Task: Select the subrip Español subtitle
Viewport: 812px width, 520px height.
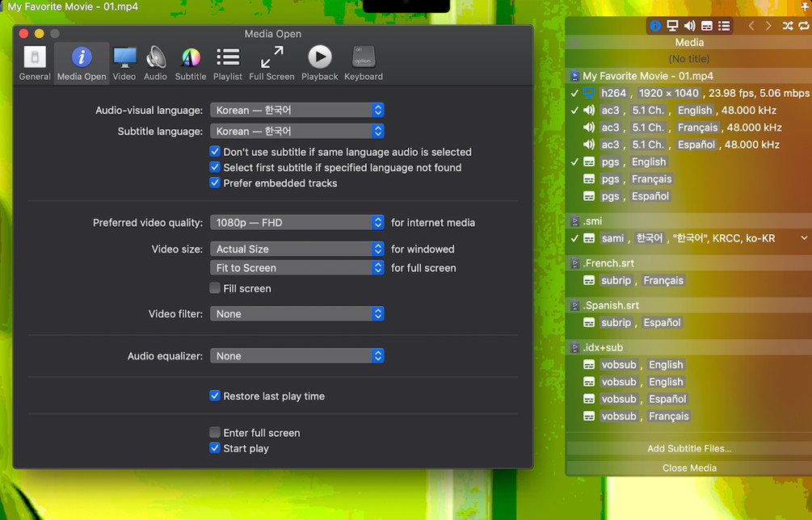Action: pos(688,322)
